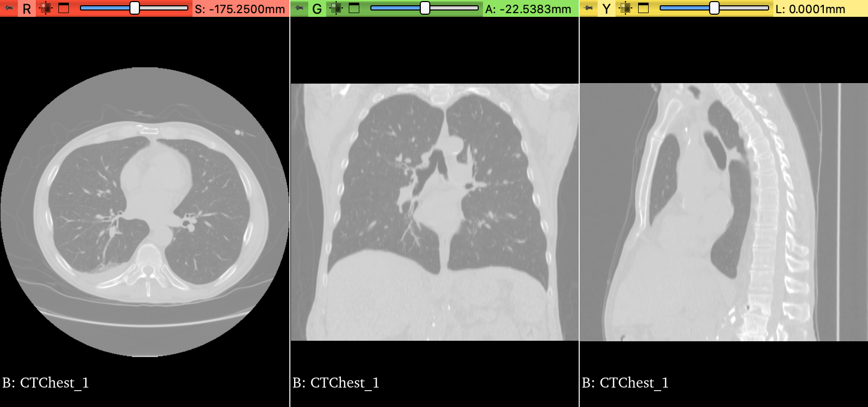Image resolution: width=868 pixels, height=407 pixels.
Task: Click the Y view label button
Action: pyautogui.click(x=607, y=8)
